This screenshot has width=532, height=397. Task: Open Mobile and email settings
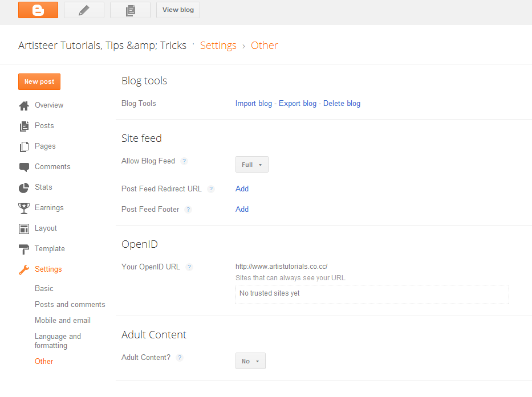(x=63, y=321)
